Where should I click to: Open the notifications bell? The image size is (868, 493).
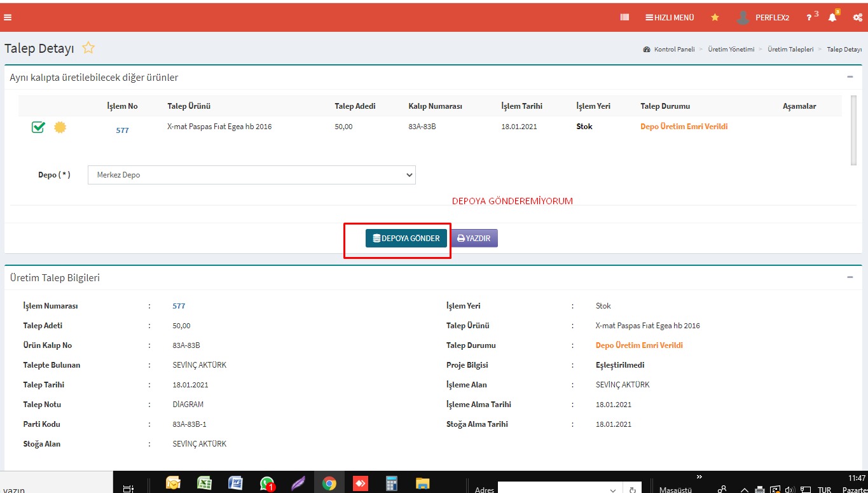click(x=832, y=17)
